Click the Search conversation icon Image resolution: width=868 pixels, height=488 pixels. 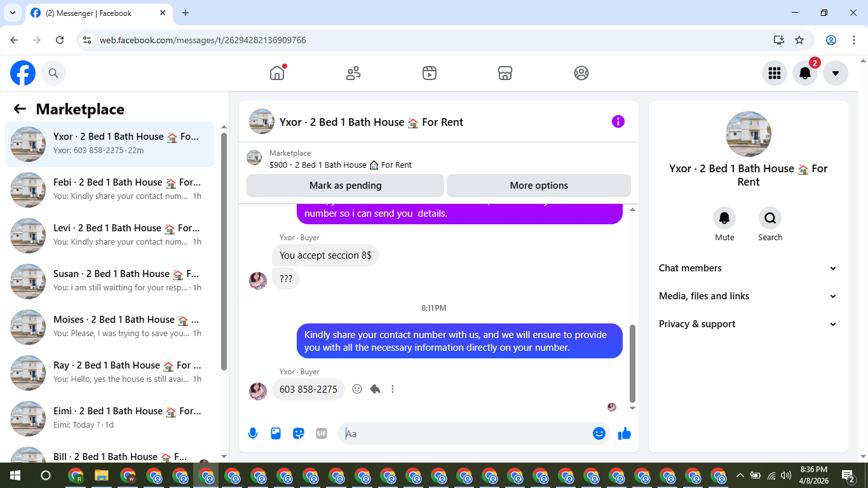click(770, 218)
